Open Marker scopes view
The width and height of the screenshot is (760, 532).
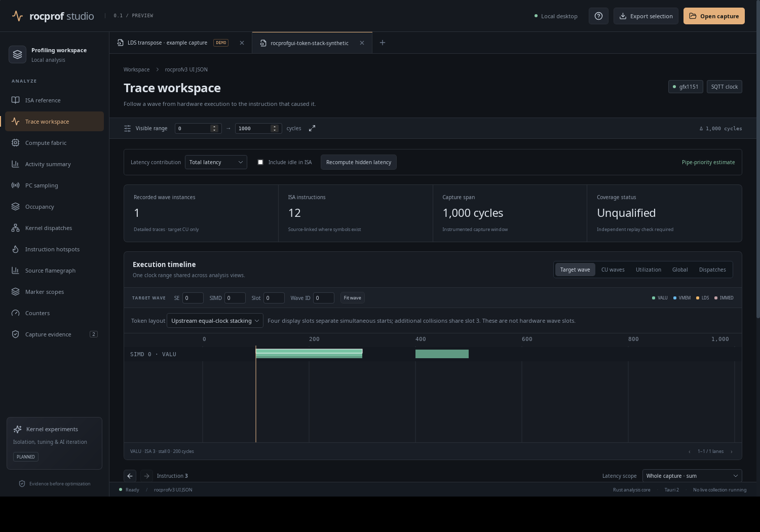(54, 292)
